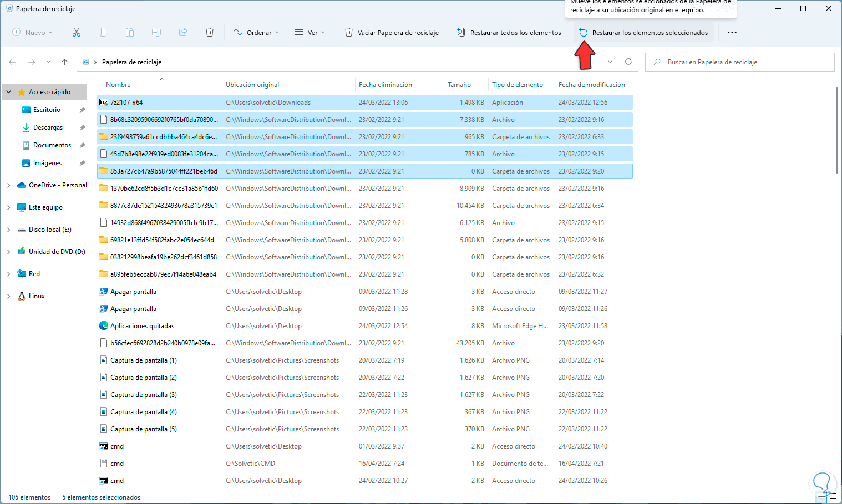
Task: Select the cmd text document dated 16/04/2022
Action: tap(364, 464)
